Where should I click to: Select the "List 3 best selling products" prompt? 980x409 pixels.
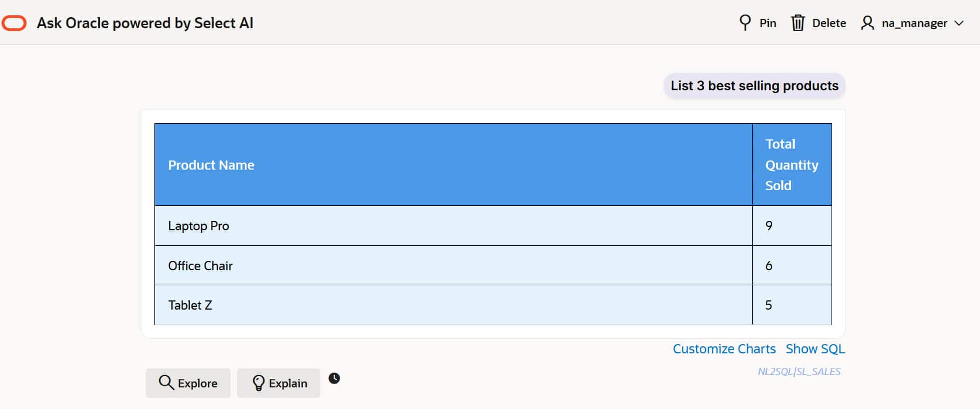pos(754,86)
